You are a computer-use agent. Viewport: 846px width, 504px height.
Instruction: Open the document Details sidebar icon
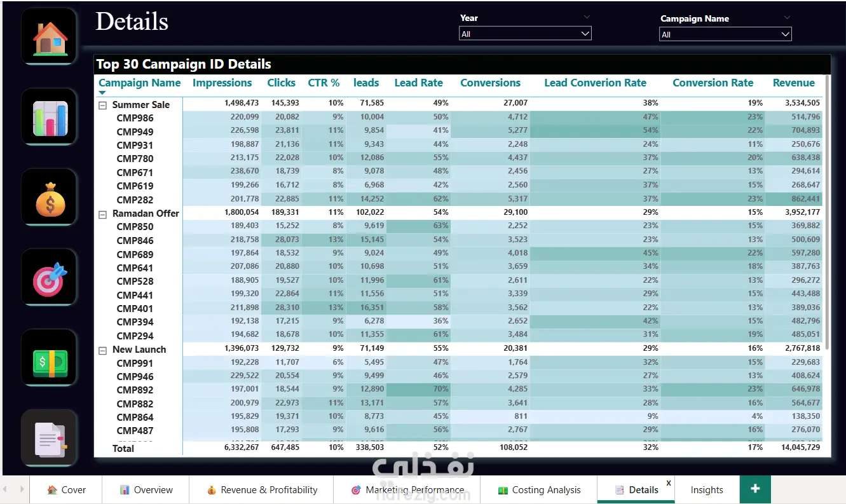pos(50,439)
